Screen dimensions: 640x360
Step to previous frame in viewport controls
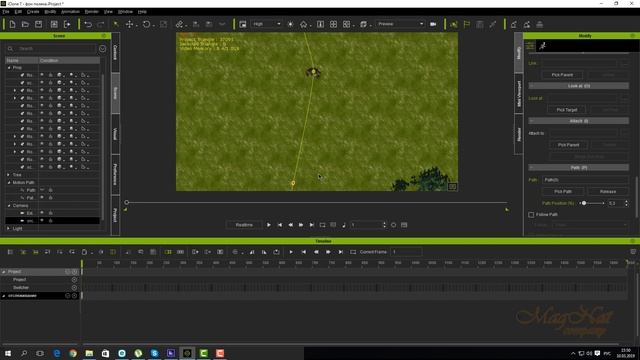(x=290, y=225)
